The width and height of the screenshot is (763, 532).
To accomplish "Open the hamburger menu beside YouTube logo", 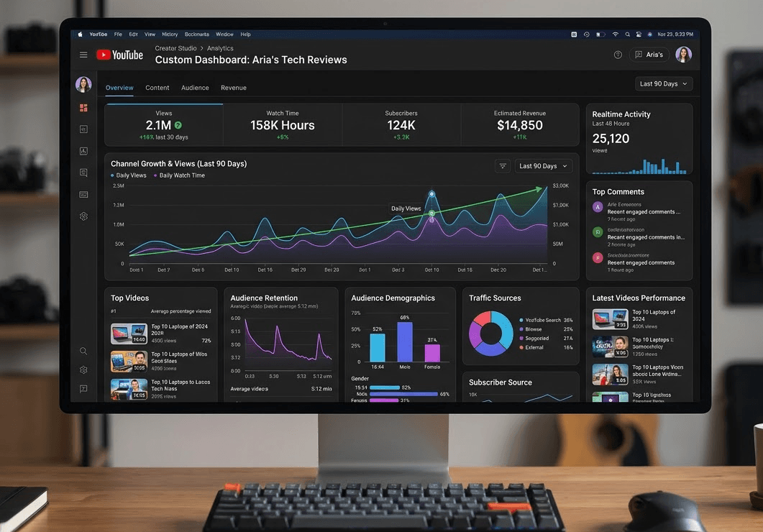I will click(x=83, y=55).
